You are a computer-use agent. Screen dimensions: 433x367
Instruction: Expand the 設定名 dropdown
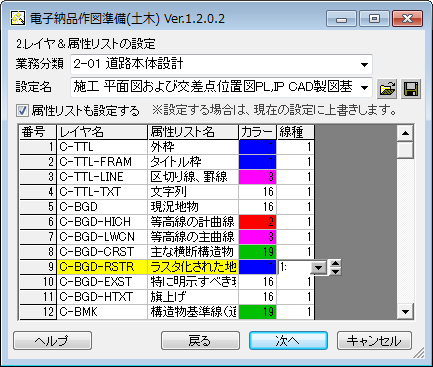(x=364, y=88)
